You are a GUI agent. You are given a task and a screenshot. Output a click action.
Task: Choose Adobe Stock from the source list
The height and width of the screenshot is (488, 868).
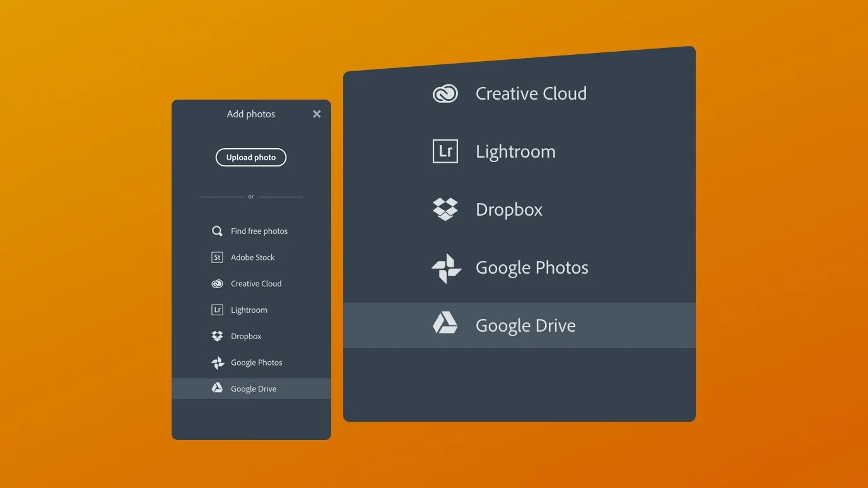click(x=251, y=257)
